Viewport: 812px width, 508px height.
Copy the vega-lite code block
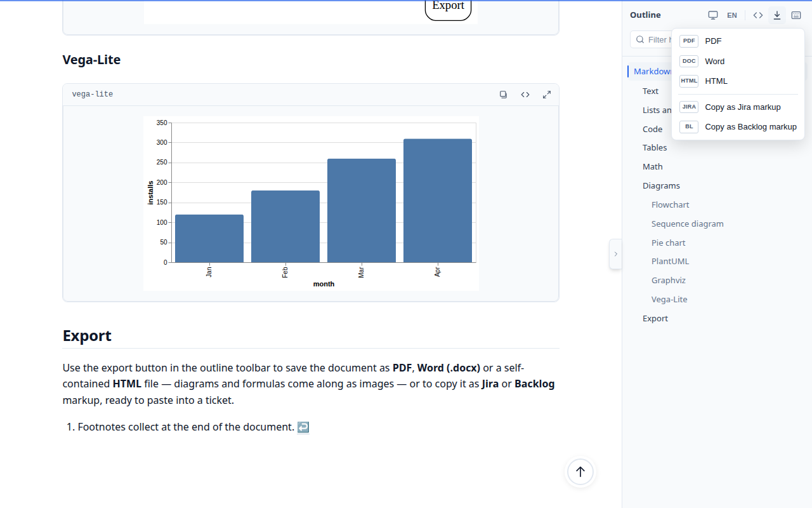click(x=503, y=95)
